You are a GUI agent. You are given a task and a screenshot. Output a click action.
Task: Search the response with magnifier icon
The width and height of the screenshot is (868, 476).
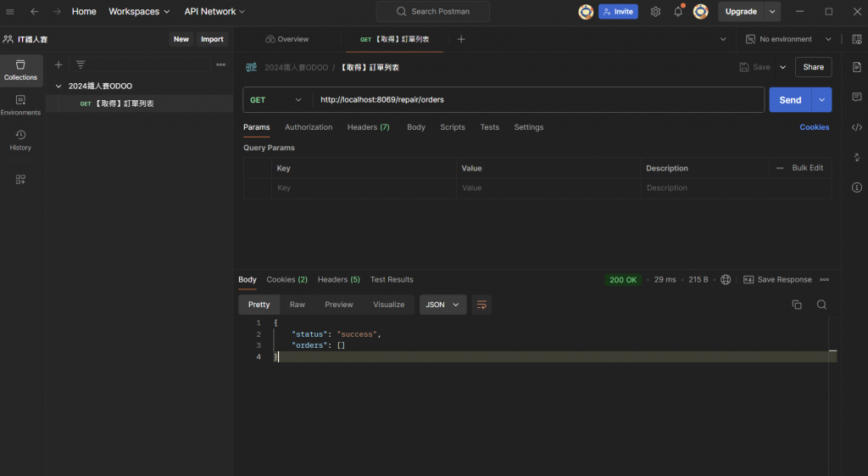click(x=821, y=305)
